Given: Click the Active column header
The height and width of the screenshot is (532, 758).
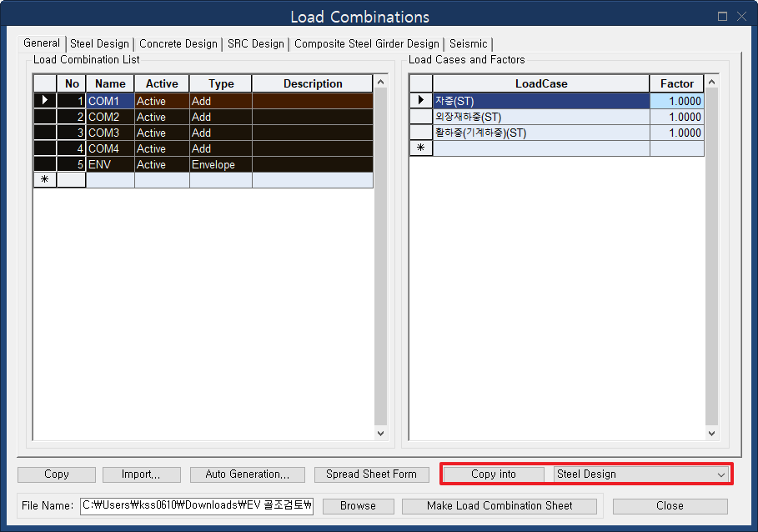Looking at the screenshot, I should point(162,83).
